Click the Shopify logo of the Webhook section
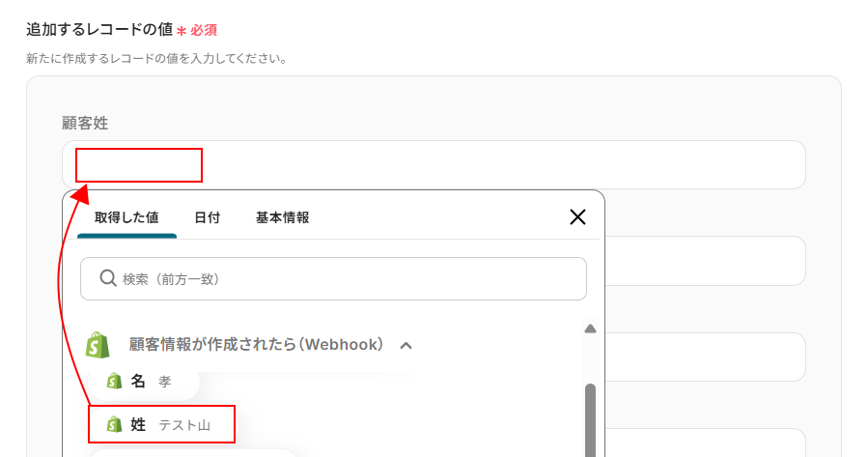Image resolution: width=868 pixels, height=457 pixels. coord(98,345)
